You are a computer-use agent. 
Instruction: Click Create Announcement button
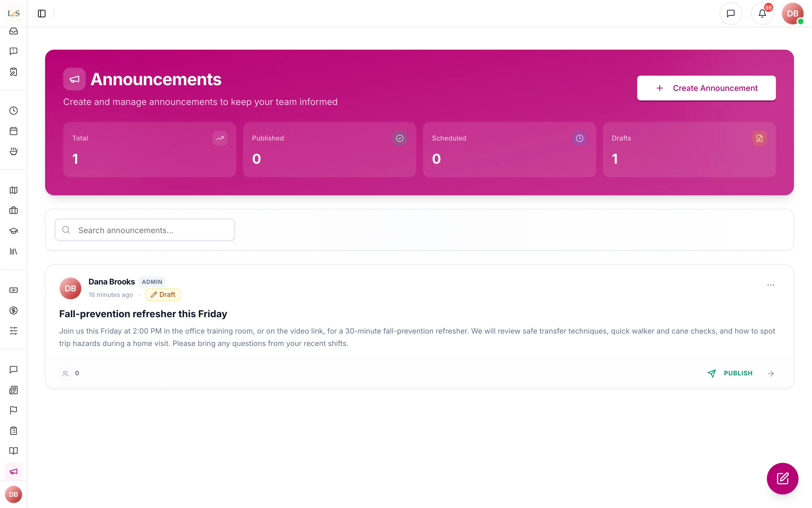click(706, 88)
